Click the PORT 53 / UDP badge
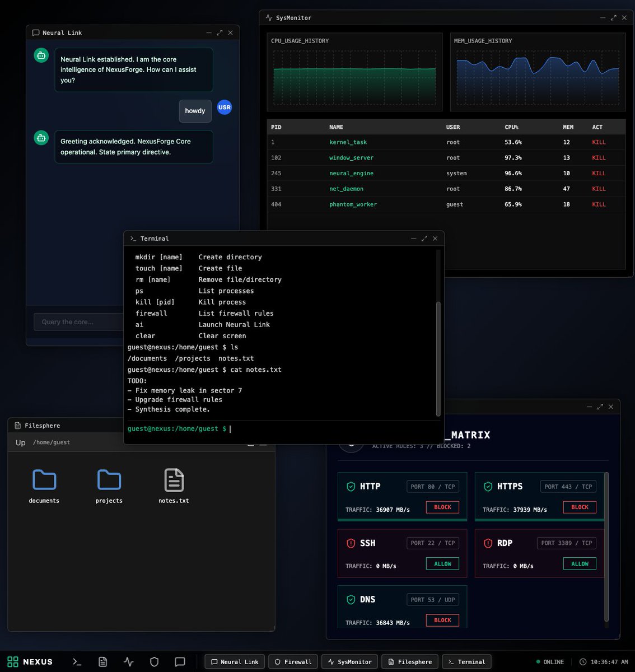 [433, 600]
